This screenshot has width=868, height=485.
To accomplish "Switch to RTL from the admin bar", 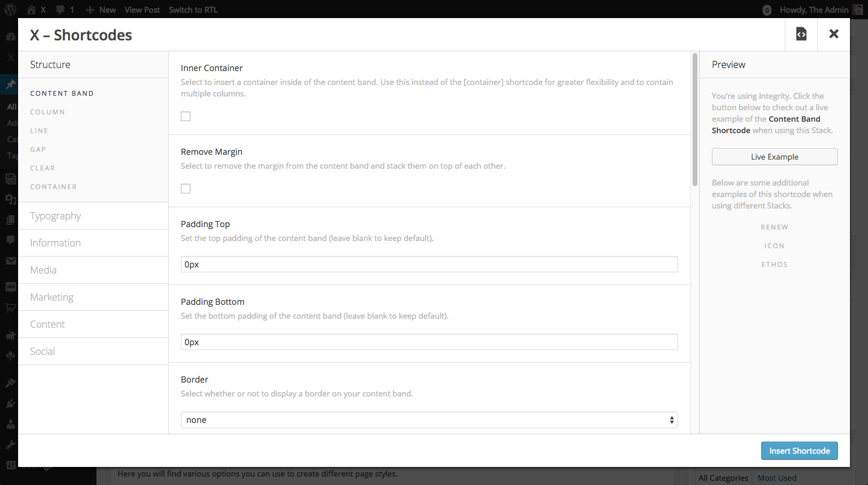I will click(x=193, y=9).
